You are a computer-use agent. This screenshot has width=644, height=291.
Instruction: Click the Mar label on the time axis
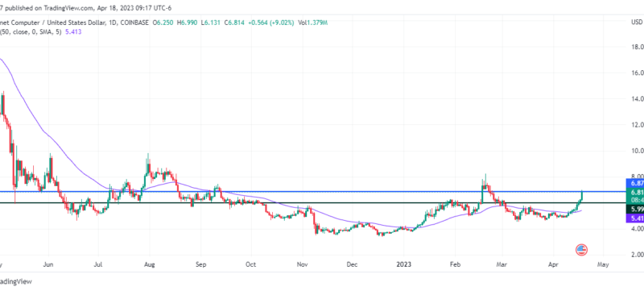[502, 264]
